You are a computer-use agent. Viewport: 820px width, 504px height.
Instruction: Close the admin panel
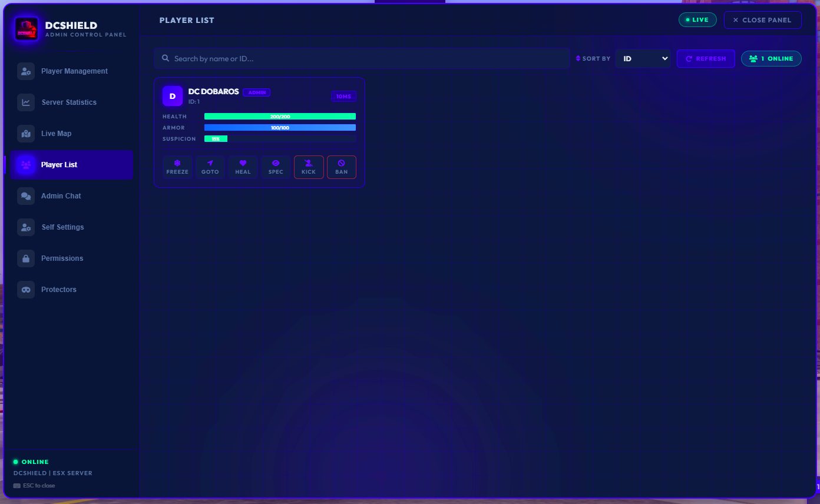tap(763, 20)
